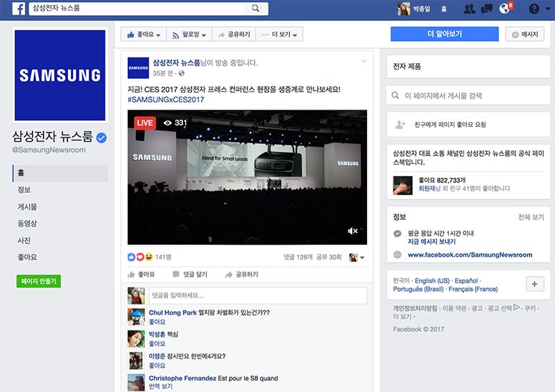Click Christophe Fernandez's avatar
555x392 pixels.
[x=136, y=383]
